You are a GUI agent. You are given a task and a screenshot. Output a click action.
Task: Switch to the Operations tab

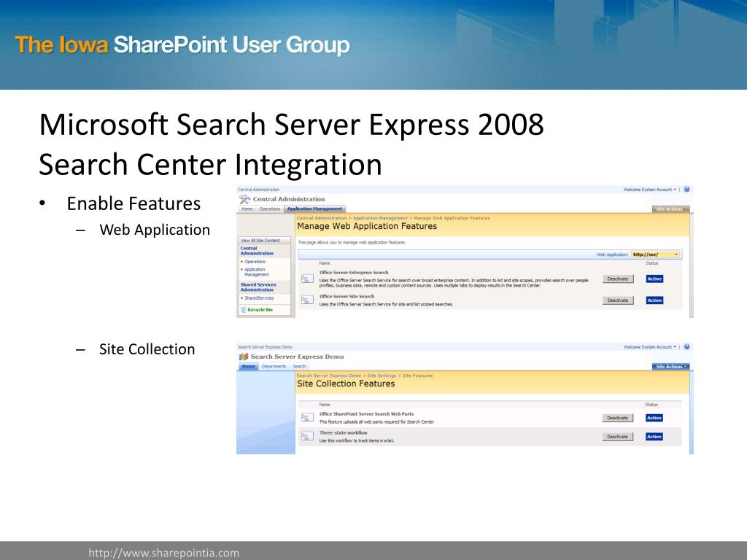(270, 209)
